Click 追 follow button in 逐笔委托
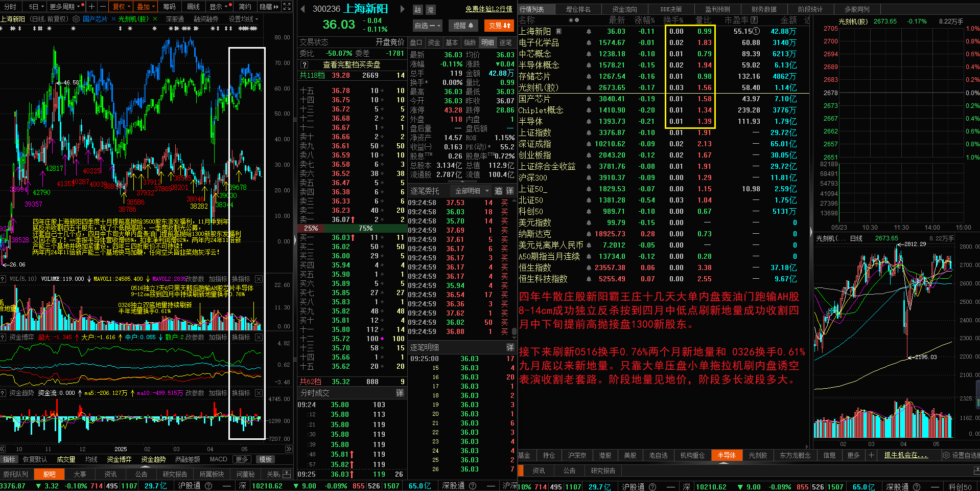This screenshot has width=980, height=491. click(x=498, y=191)
